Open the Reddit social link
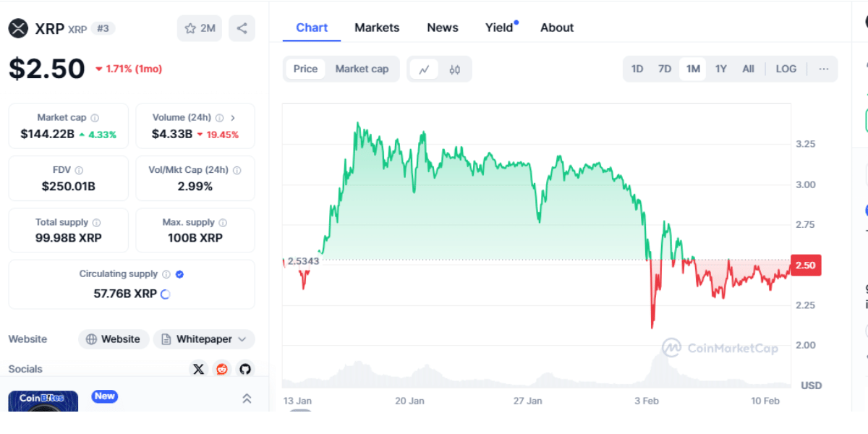 point(221,369)
